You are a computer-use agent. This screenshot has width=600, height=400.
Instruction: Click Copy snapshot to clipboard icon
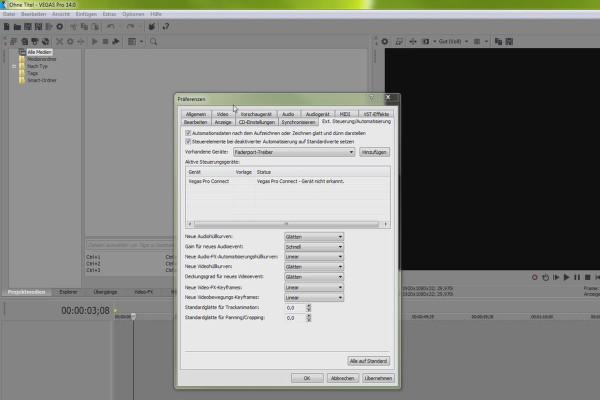click(x=498, y=41)
